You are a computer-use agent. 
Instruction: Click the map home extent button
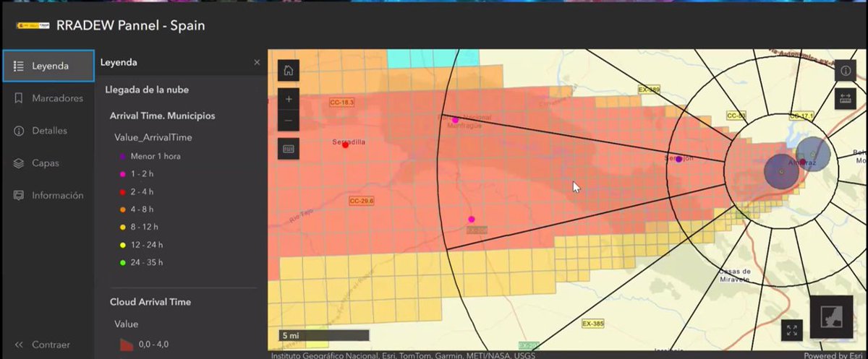point(289,71)
